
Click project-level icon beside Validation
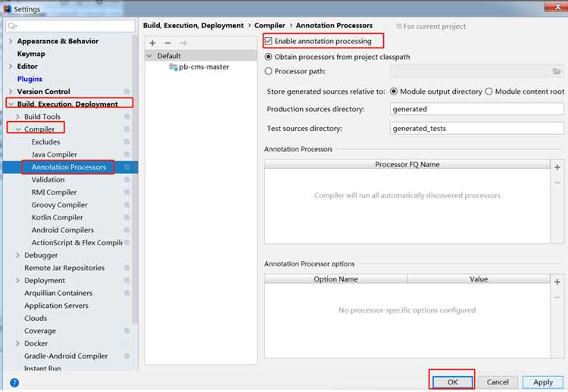pos(126,179)
